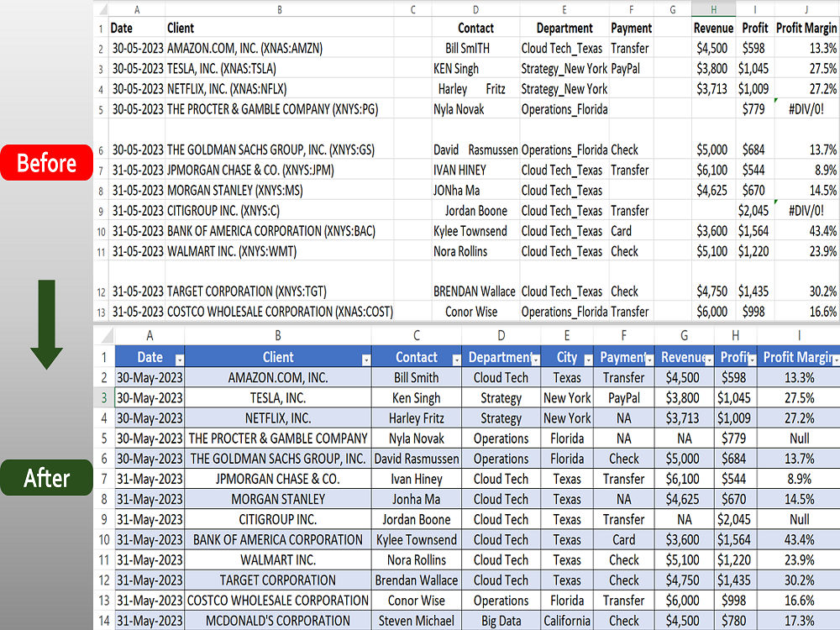Image resolution: width=840 pixels, height=630 pixels.
Task: Open the Profit filter dropdown in After table
Action: [752, 360]
